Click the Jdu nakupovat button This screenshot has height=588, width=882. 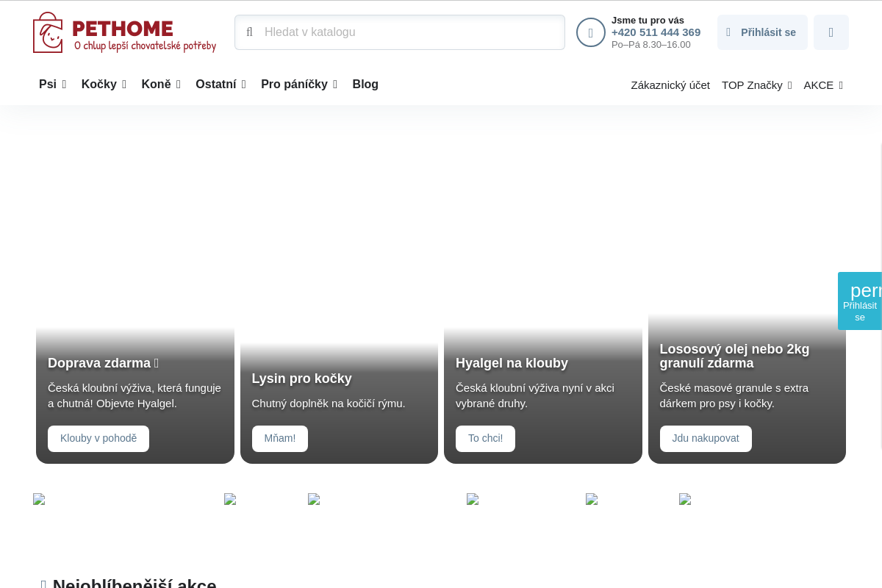tap(706, 439)
